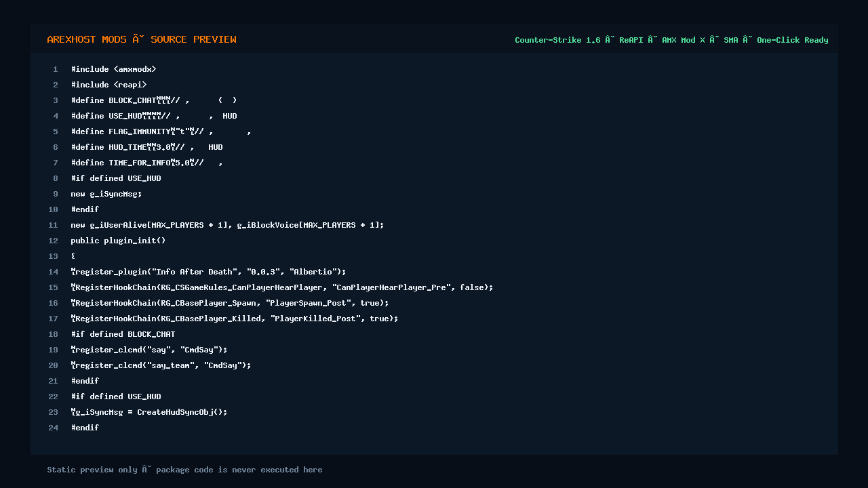This screenshot has height=488, width=868.
Task: Click the "public plugin_init()" line
Action: (119, 241)
